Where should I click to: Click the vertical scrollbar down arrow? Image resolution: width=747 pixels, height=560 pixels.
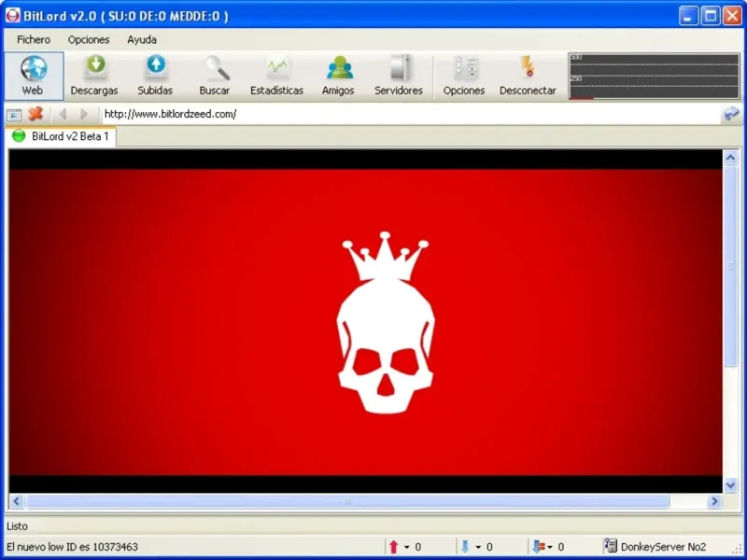coord(731,484)
